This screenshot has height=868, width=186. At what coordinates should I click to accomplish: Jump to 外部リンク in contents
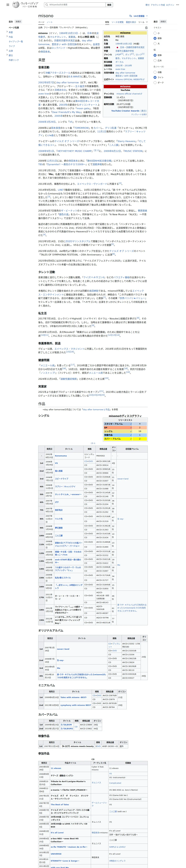14,60
